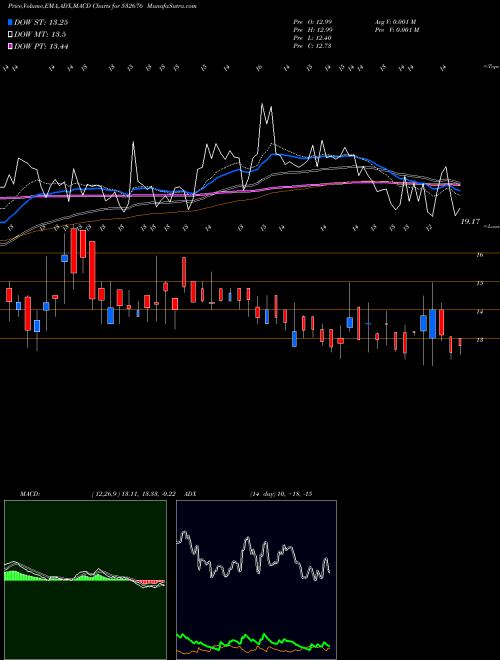Image resolution: width=500 pixels, height=660 pixels.
Task: Click the 19.17 value label
Action: 470,221
